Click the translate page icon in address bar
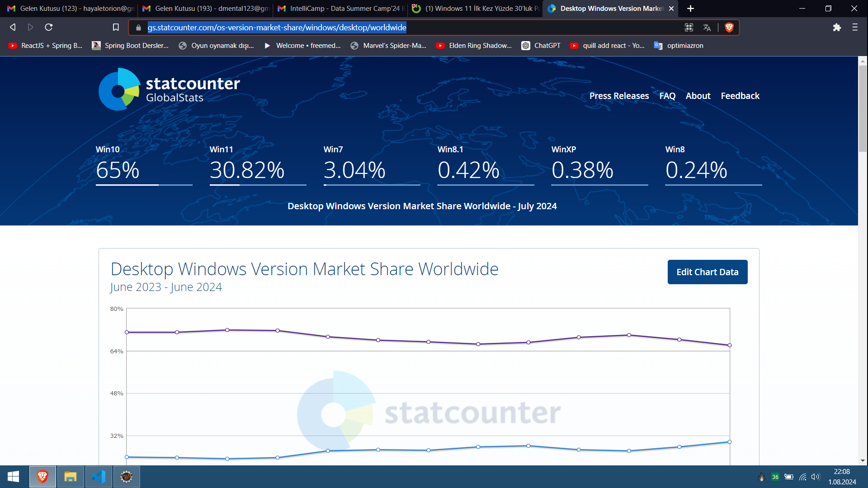868x488 pixels. 707,28
